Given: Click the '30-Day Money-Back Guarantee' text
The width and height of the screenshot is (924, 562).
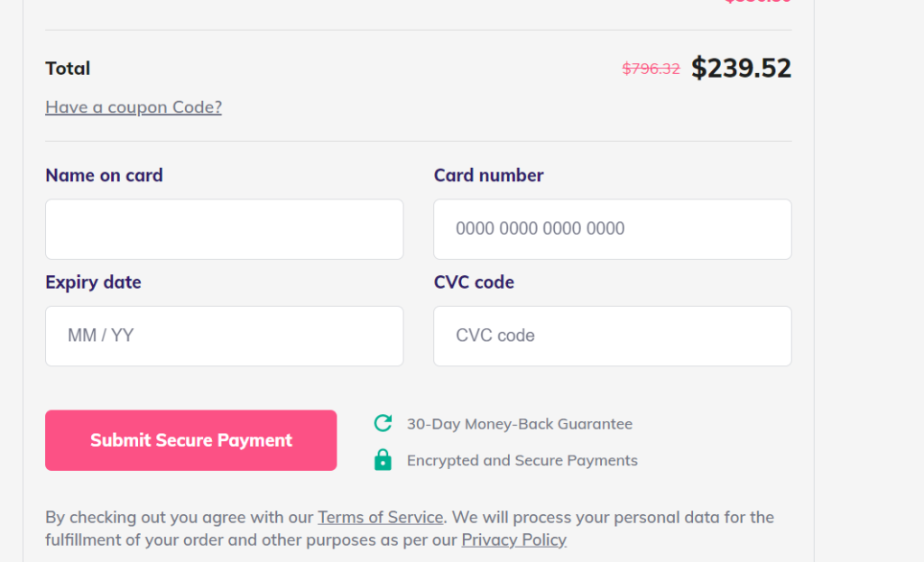Looking at the screenshot, I should click(x=519, y=424).
